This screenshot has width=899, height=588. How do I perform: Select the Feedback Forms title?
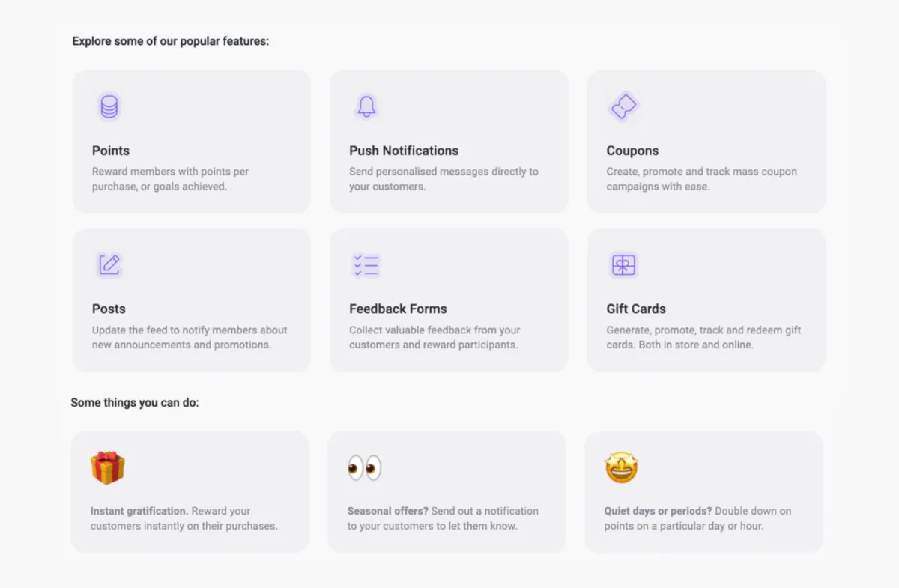(x=398, y=309)
